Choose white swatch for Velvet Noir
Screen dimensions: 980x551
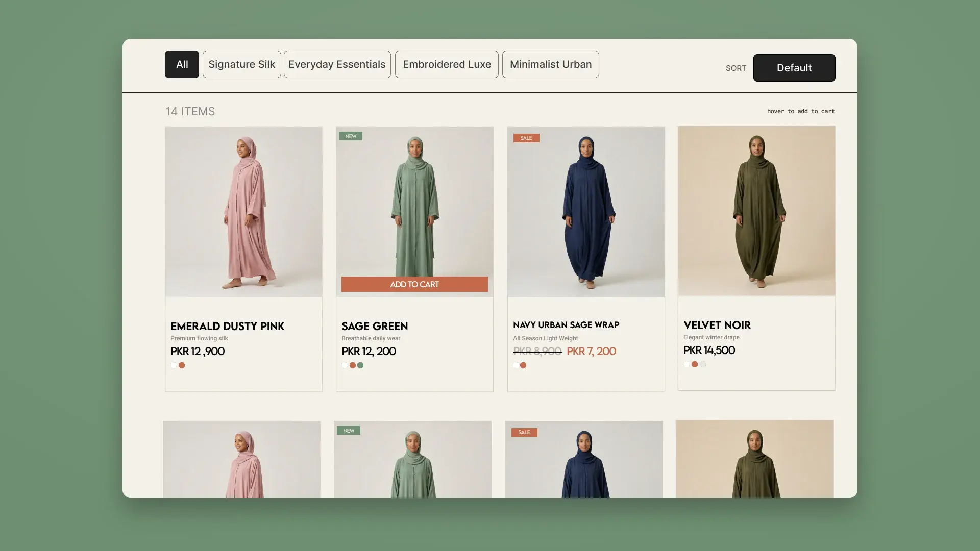point(687,364)
